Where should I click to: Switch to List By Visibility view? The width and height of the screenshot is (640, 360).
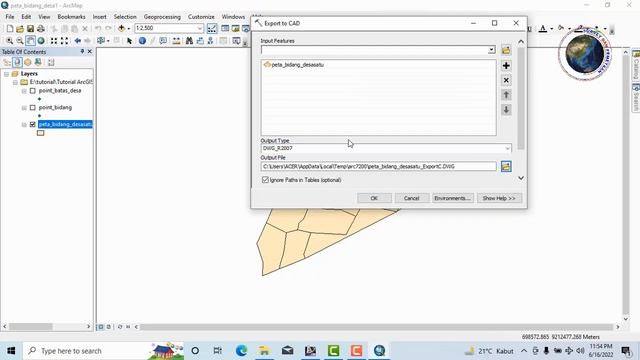click(28, 62)
